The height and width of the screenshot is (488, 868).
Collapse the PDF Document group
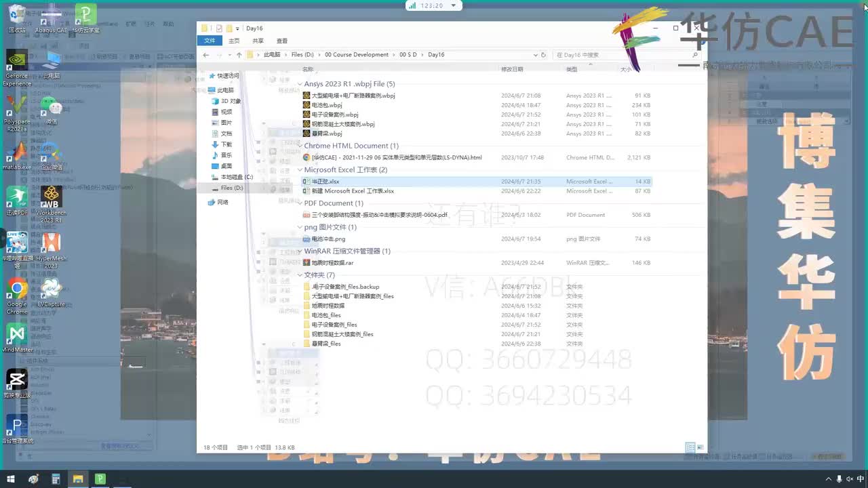click(300, 203)
